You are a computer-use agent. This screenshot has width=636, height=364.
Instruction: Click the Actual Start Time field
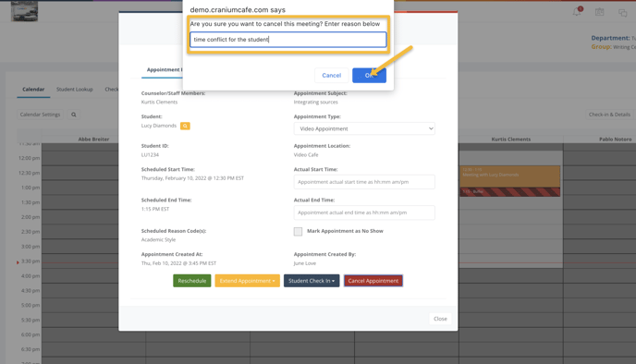[364, 182]
